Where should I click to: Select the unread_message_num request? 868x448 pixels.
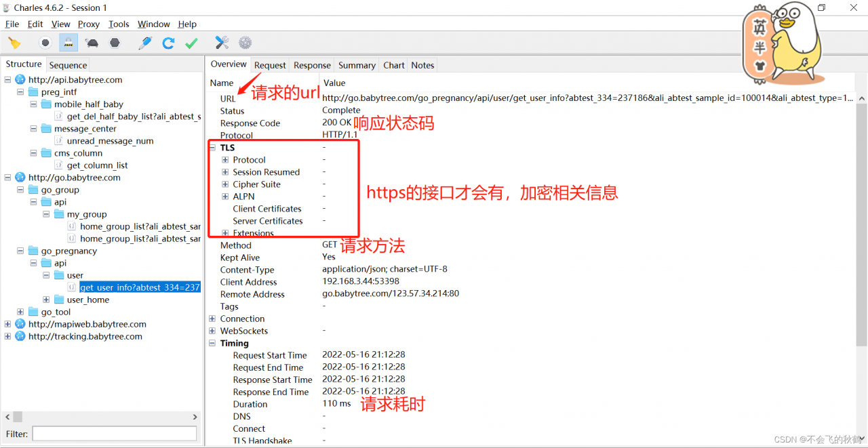(x=110, y=141)
